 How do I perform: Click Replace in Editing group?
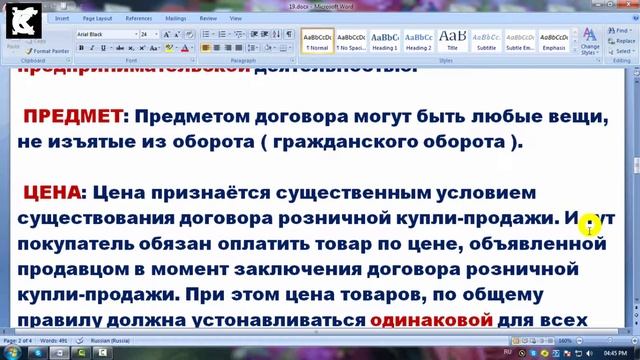(621, 41)
